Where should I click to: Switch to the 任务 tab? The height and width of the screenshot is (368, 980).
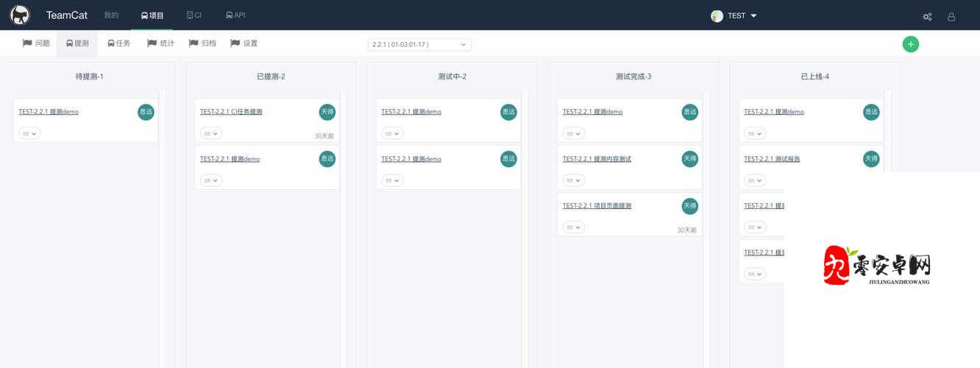click(118, 43)
